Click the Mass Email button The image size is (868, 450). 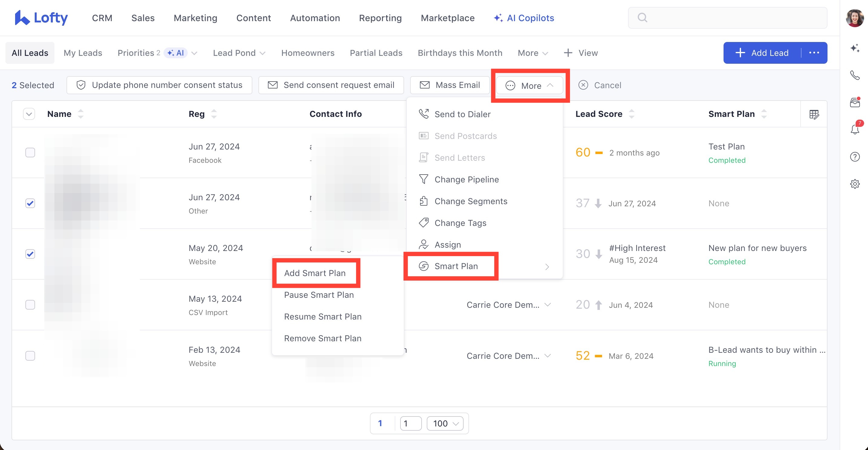click(x=450, y=85)
